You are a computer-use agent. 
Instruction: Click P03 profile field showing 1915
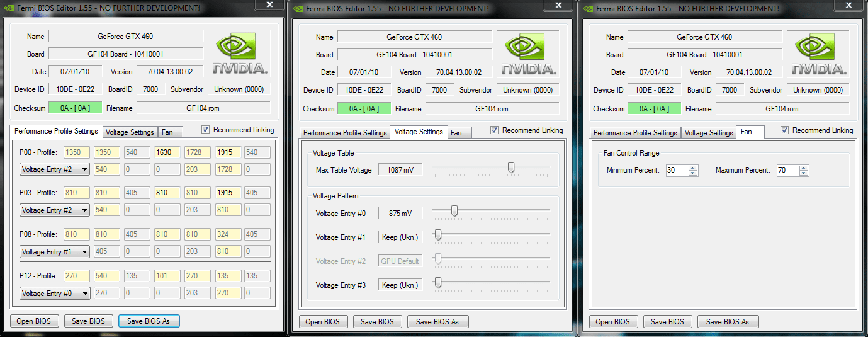tap(227, 193)
